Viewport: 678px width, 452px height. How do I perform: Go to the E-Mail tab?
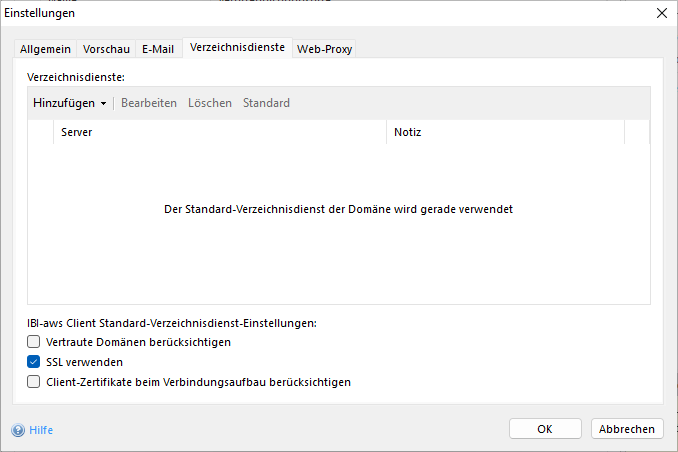pos(158,49)
